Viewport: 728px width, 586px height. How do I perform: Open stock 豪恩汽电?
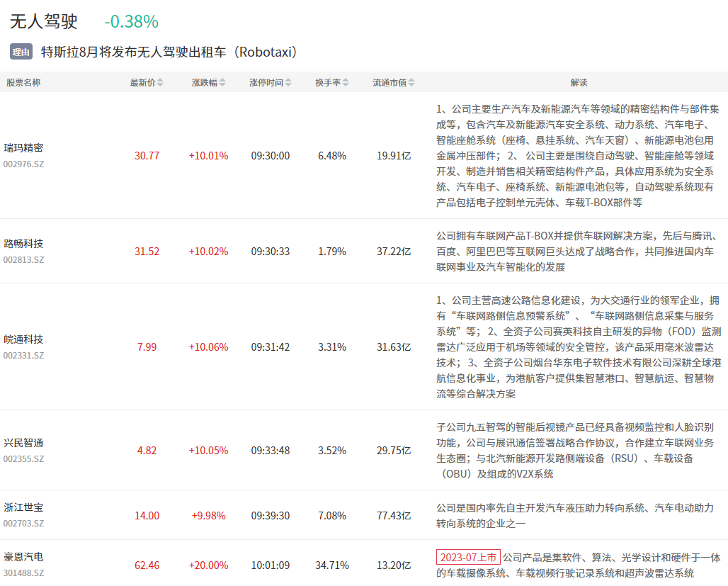23,557
